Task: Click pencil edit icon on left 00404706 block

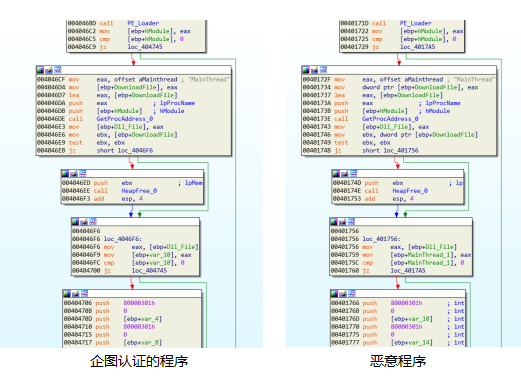Action: click(76, 293)
